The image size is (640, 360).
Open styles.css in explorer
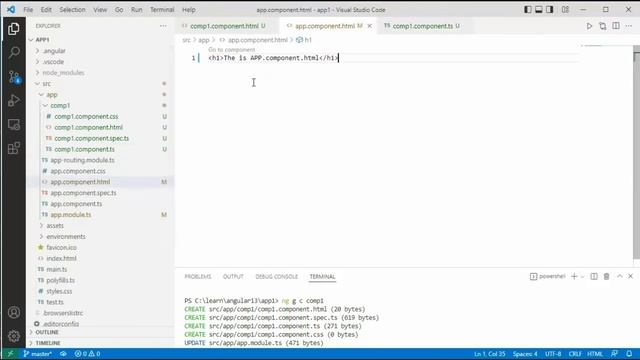pyautogui.click(x=59, y=291)
